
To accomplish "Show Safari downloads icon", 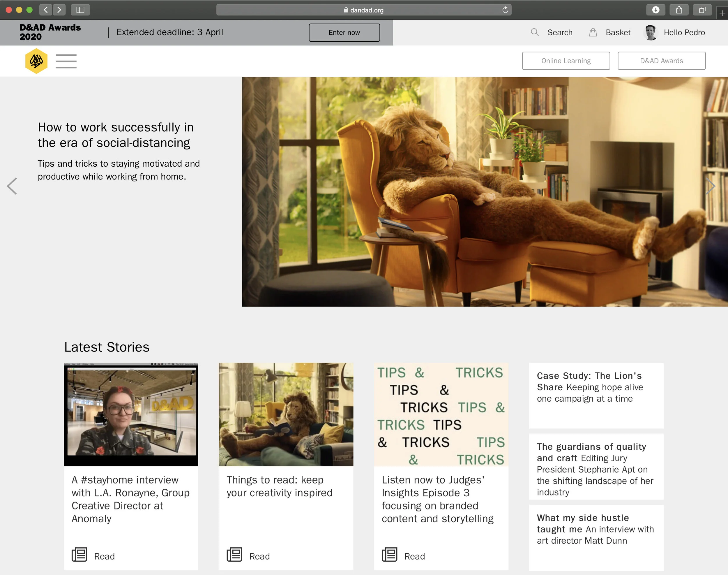I will tap(655, 10).
